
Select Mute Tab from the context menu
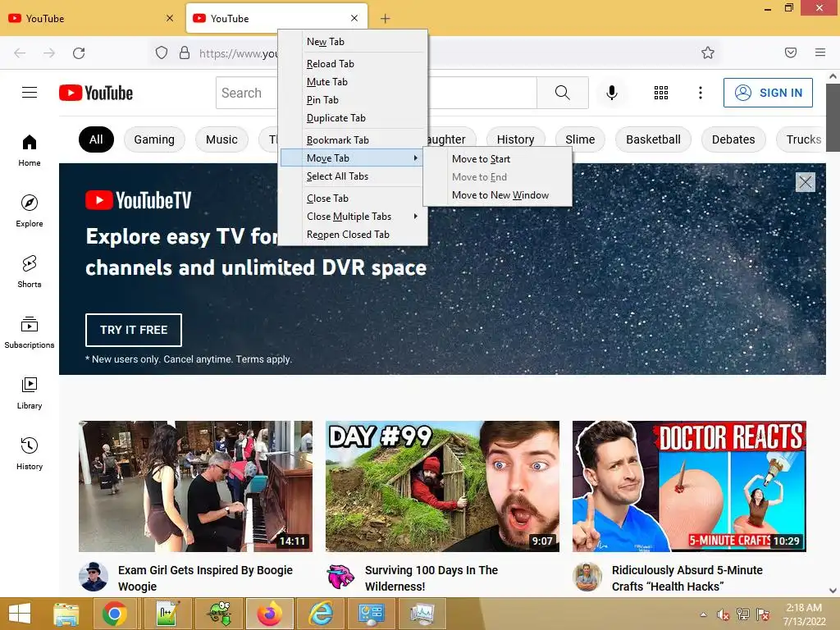pos(353,82)
